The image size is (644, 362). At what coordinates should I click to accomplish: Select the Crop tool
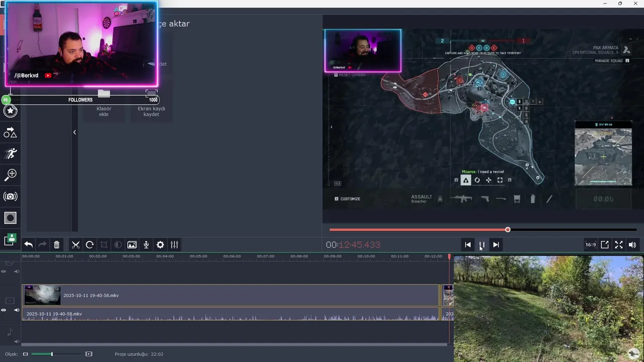[x=104, y=245]
